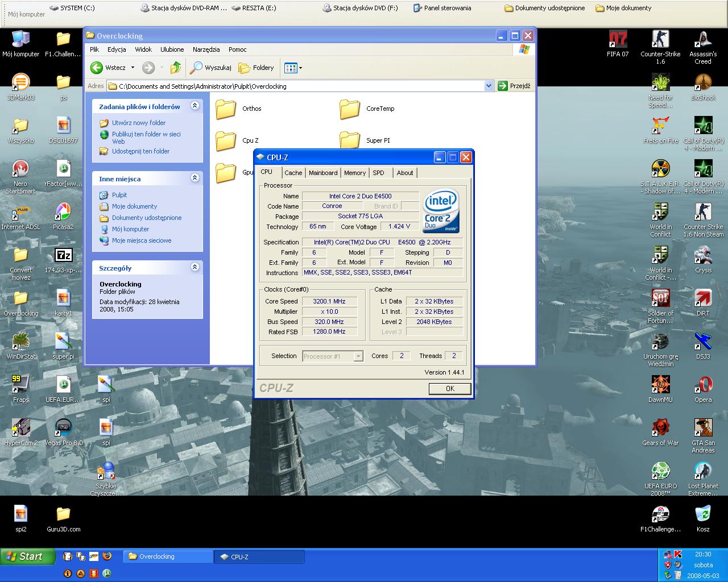Click the Start button
This screenshot has width=728, height=582.
28,556
